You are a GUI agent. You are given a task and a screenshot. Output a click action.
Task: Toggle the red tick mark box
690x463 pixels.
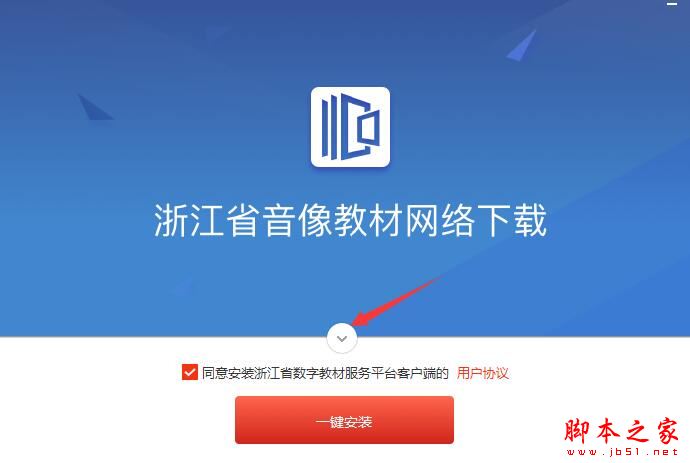coord(190,372)
